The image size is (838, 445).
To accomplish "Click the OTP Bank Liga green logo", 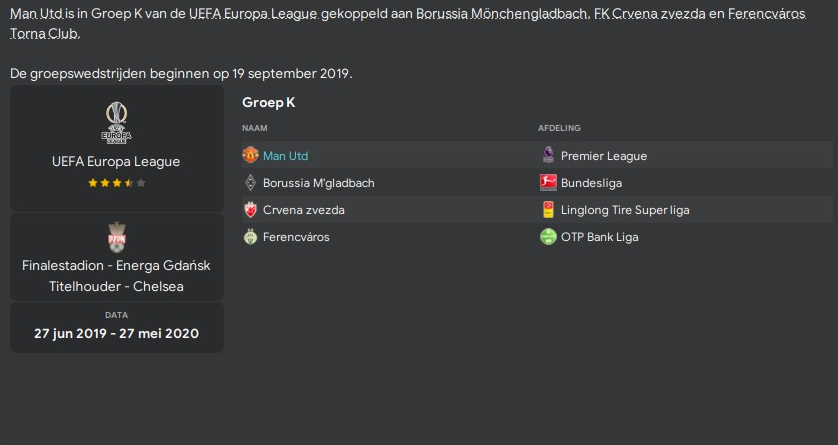I will pyautogui.click(x=548, y=237).
